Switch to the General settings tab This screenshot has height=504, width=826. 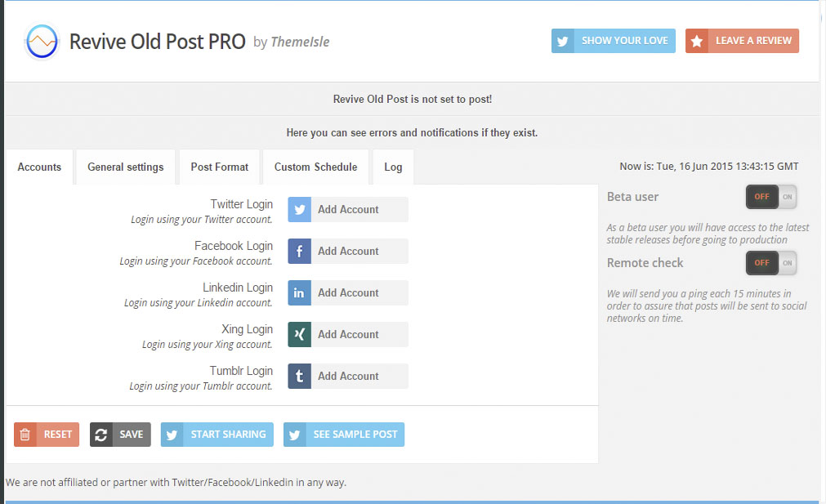(x=125, y=167)
